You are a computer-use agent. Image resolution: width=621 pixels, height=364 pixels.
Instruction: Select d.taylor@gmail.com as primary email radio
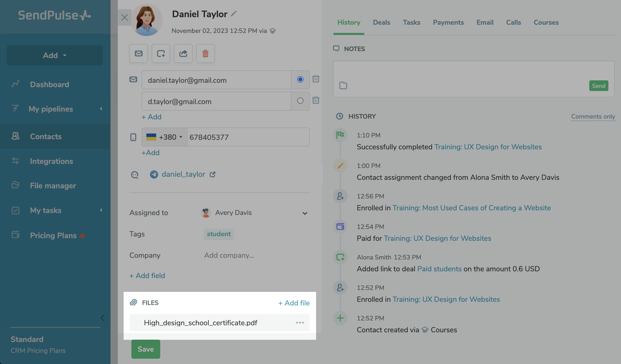point(300,101)
